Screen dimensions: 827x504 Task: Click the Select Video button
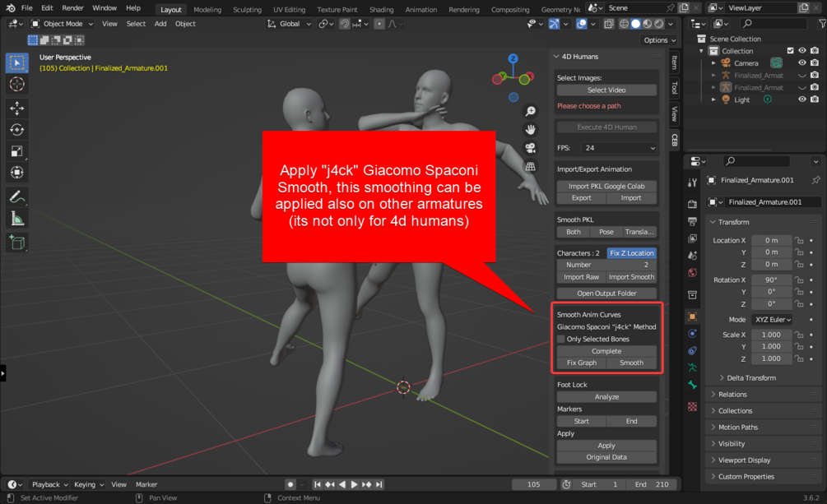tap(606, 90)
